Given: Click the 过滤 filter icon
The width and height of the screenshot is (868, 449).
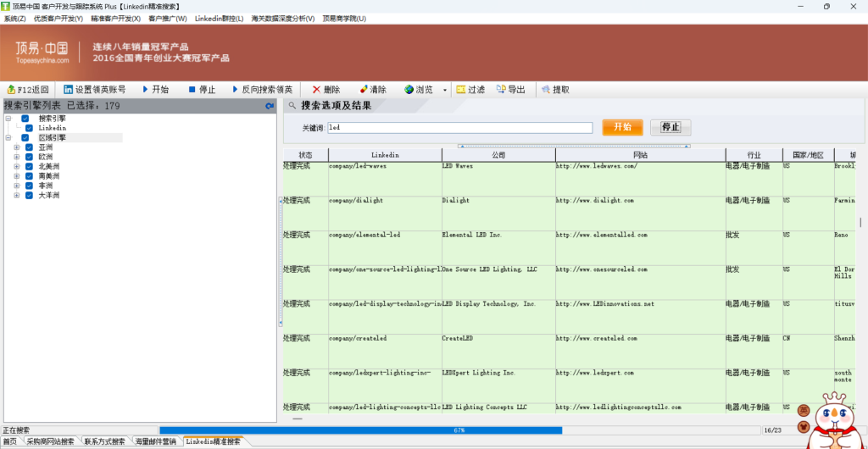Looking at the screenshot, I should (460, 89).
